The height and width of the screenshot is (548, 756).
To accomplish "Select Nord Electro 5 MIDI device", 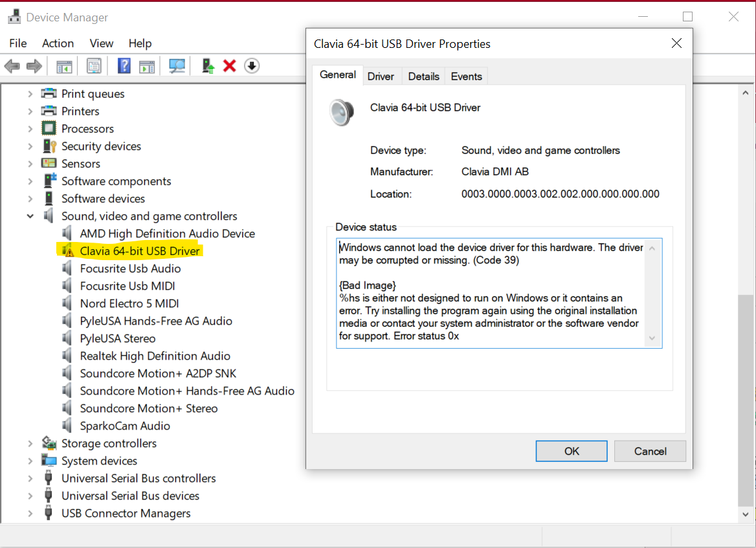I will [129, 303].
